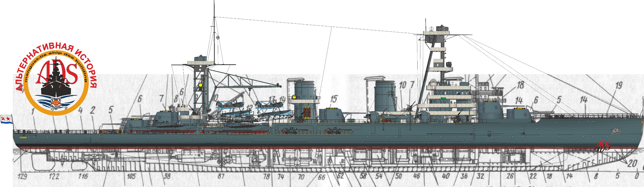
Task: Click the taller forward funnel
Action: [x=385, y=96]
